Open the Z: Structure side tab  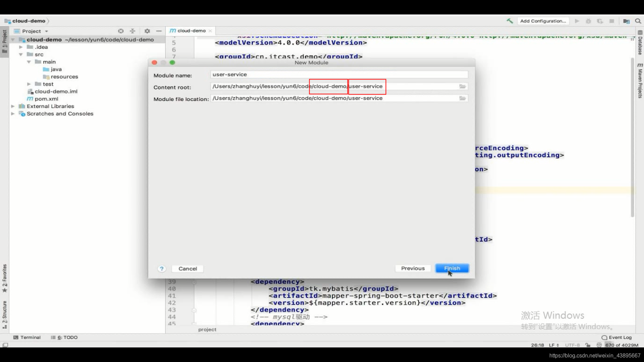(4, 314)
